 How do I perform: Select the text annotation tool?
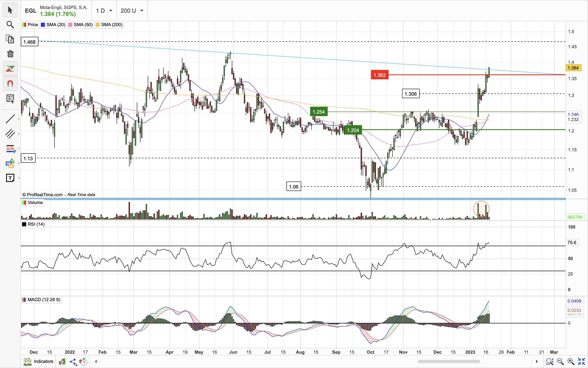[x=10, y=178]
